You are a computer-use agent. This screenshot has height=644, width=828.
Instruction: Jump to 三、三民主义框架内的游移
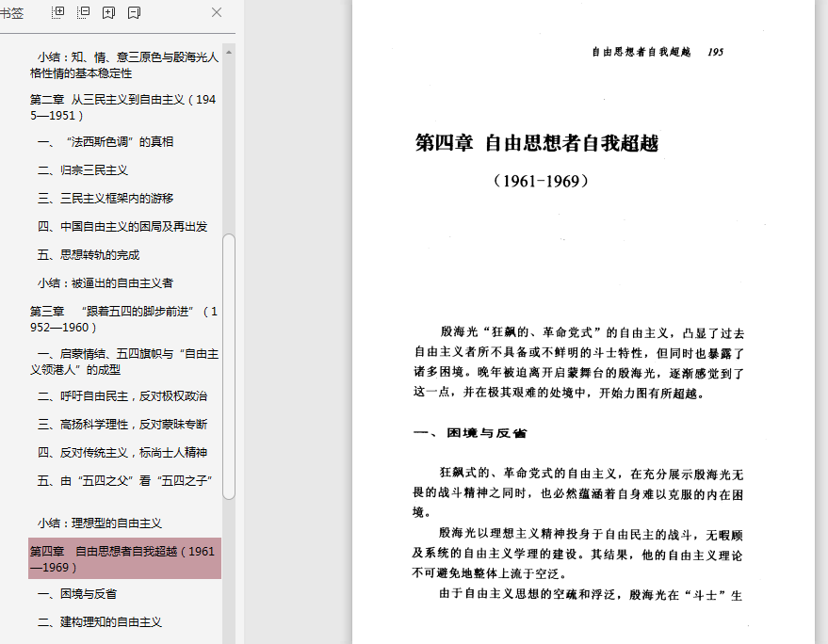click(x=106, y=198)
